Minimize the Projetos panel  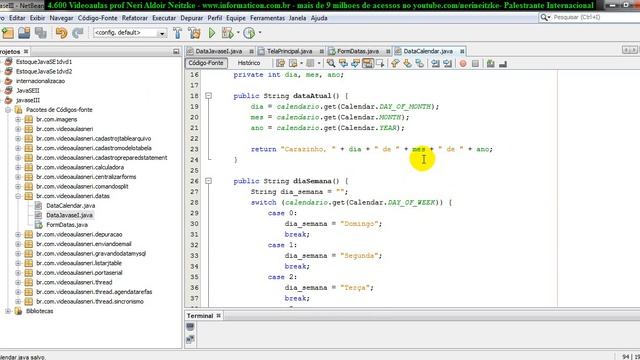pyautogui.click(x=176, y=51)
